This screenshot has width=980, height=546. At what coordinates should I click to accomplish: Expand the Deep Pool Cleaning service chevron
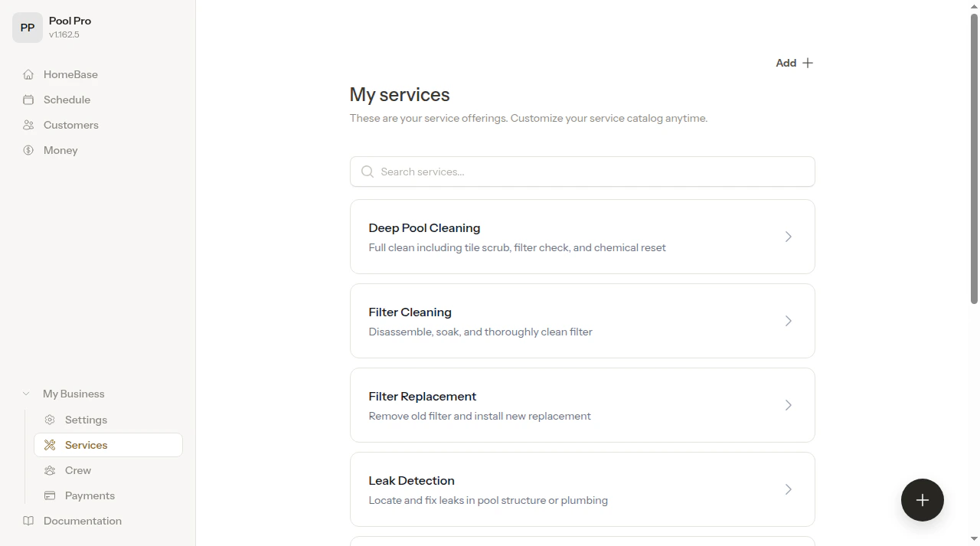click(788, 237)
